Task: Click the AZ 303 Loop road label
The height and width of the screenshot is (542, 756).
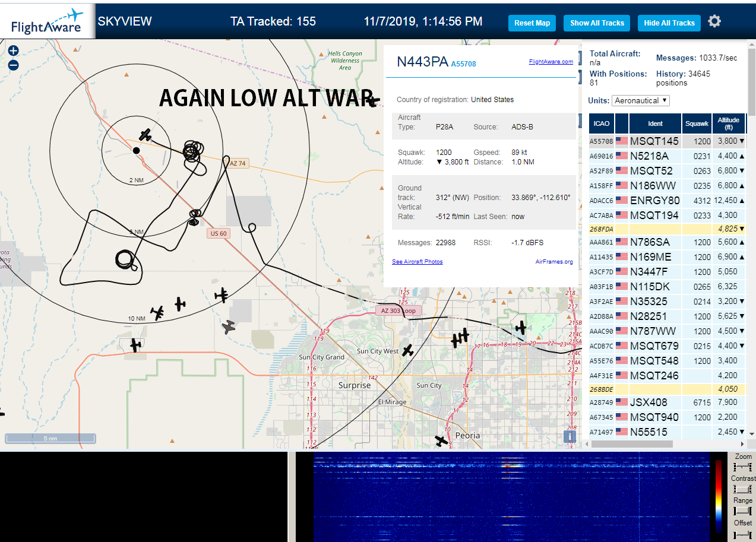Action: 398,310
